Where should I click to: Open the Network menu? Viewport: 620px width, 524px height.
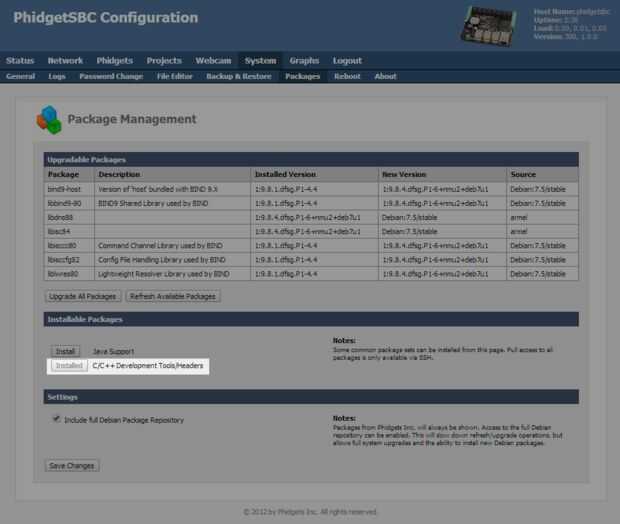point(65,61)
